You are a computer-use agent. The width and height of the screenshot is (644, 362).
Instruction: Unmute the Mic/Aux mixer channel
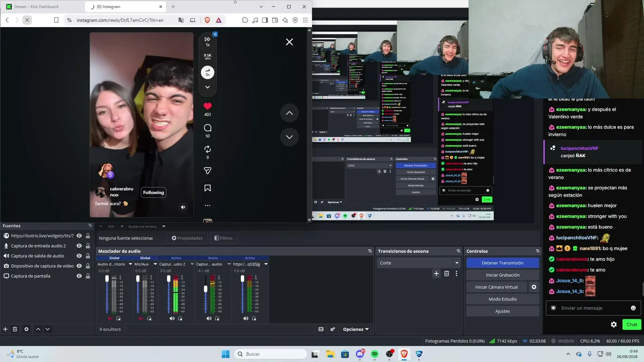coord(141,318)
